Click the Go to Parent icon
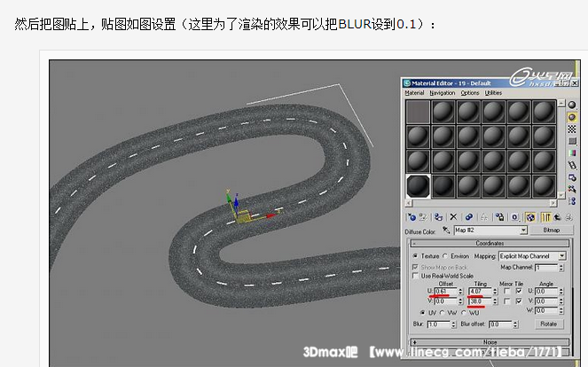The width and height of the screenshot is (588, 367). [558, 217]
